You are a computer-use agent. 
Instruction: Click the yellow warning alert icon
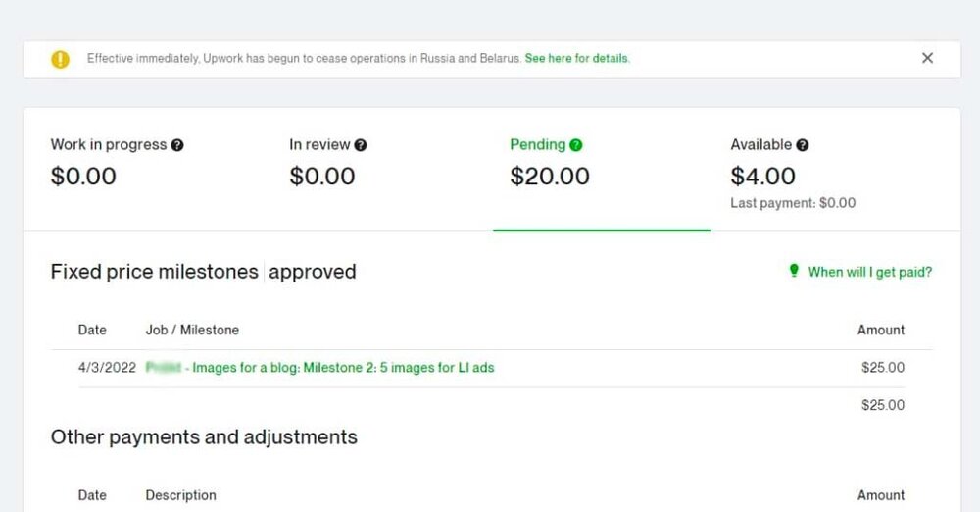coord(60,59)
